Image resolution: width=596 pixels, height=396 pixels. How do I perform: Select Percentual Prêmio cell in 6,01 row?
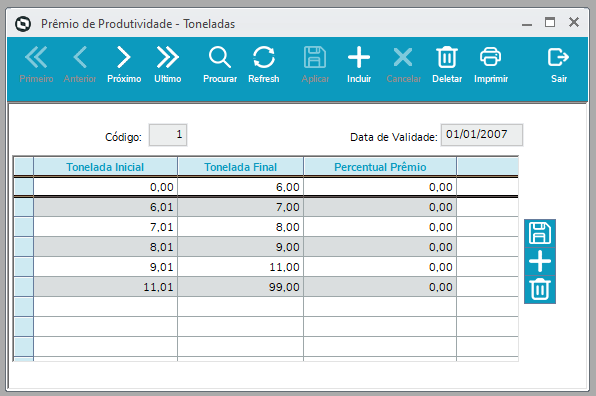[380, 207]
